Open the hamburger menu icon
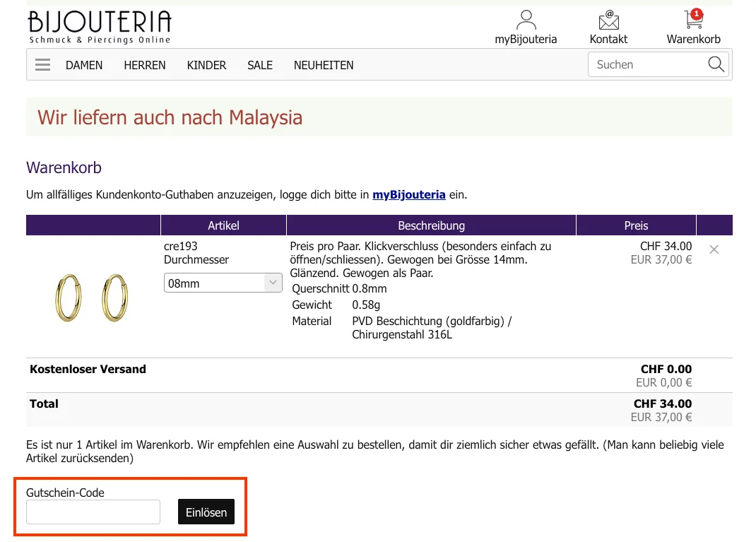The width and height of the screenshot is (756, 542). pyautogui.click(x=42, y=64)
